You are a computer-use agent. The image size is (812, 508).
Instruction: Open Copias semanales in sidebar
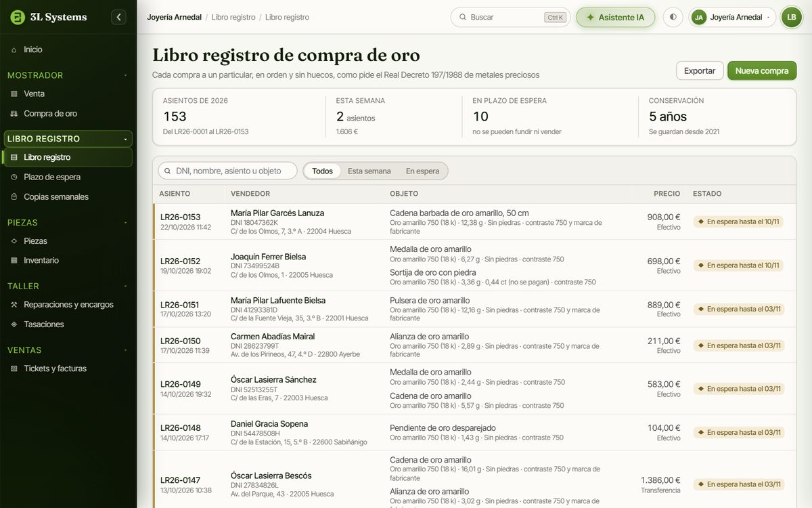[68, 197]
